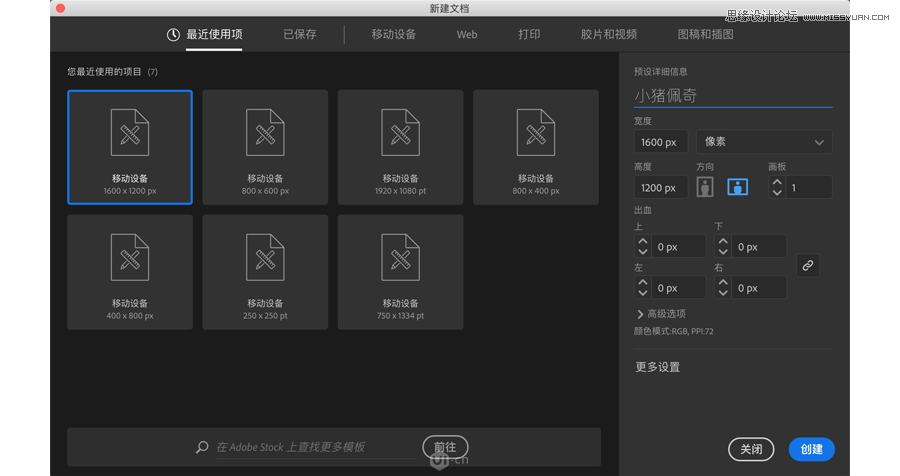
Task: Open the 像素 units dropdown
Action: [764, 142]
